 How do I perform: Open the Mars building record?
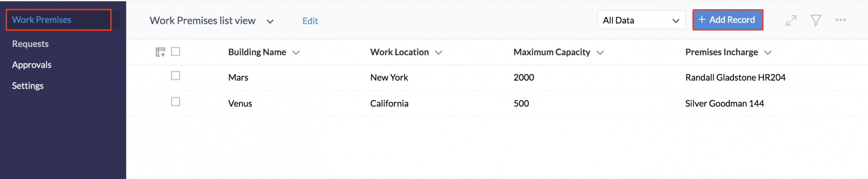click(238, 77)
